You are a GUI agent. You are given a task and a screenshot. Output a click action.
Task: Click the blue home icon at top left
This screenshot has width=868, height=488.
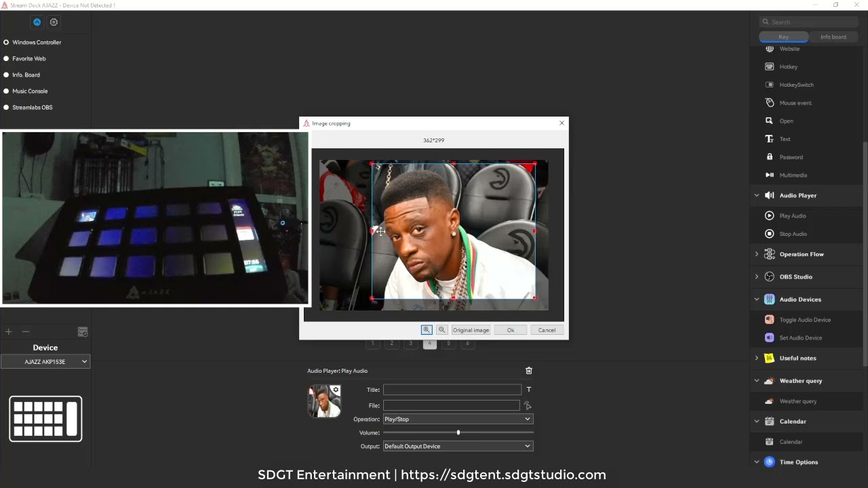[x=37, y=22]
